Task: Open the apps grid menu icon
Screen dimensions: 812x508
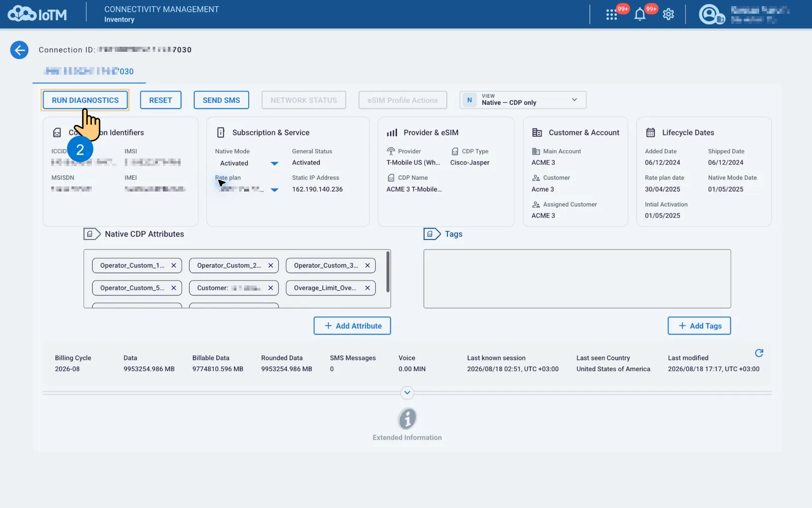Action: pos(612,15)
